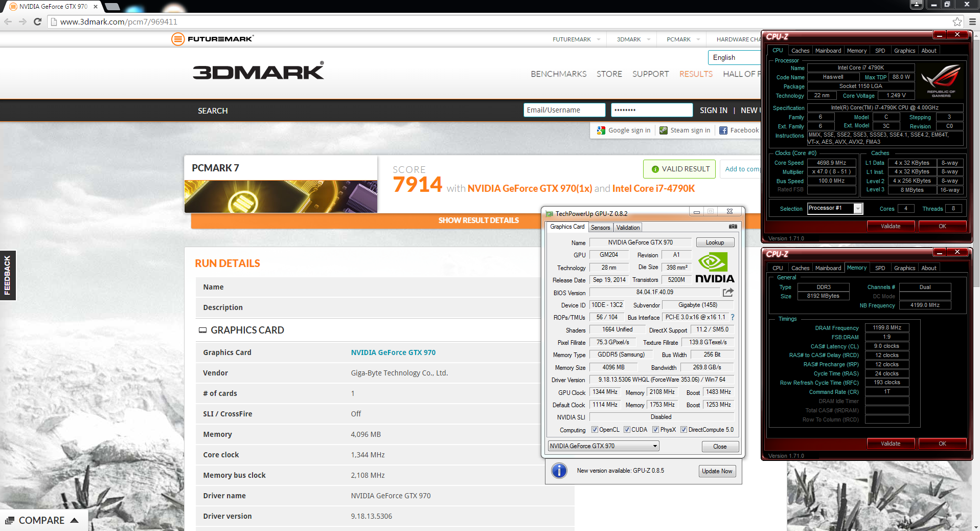Expand the COMPARE panel arrow
Viewport: 980px width, 531px height.
click(x=74, y=520)
